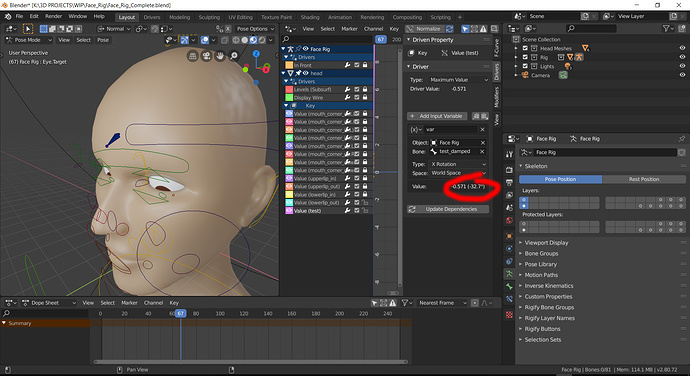Click the In Front orange color swatch
The height and width of the screenshot is (376, 690).
pos(289,65)
